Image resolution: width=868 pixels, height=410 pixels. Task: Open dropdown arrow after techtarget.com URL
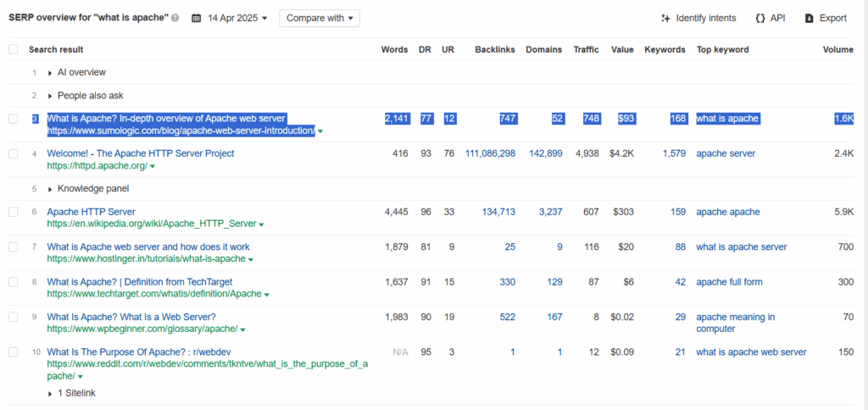[x=267, y=294]
